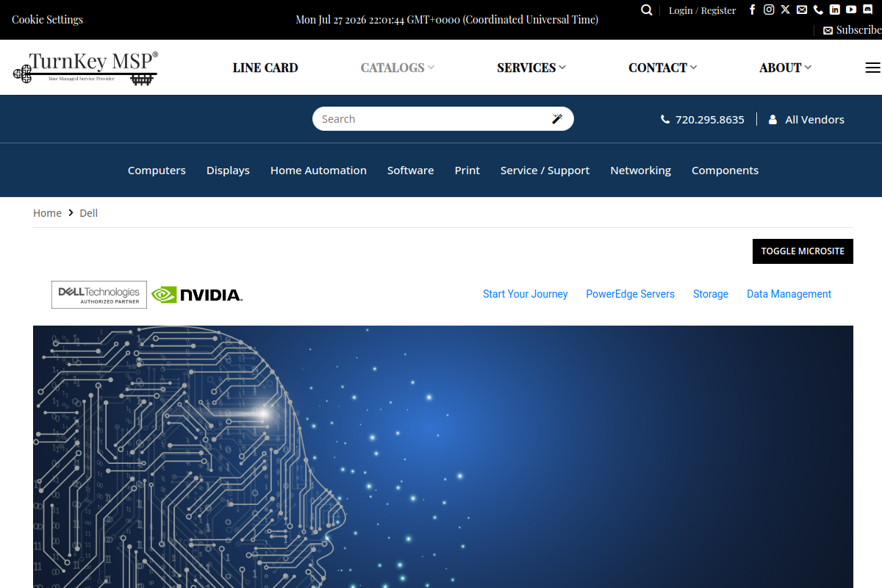
Task: Click the TurnKey MSP logo
Action: [x=85, y=67]
